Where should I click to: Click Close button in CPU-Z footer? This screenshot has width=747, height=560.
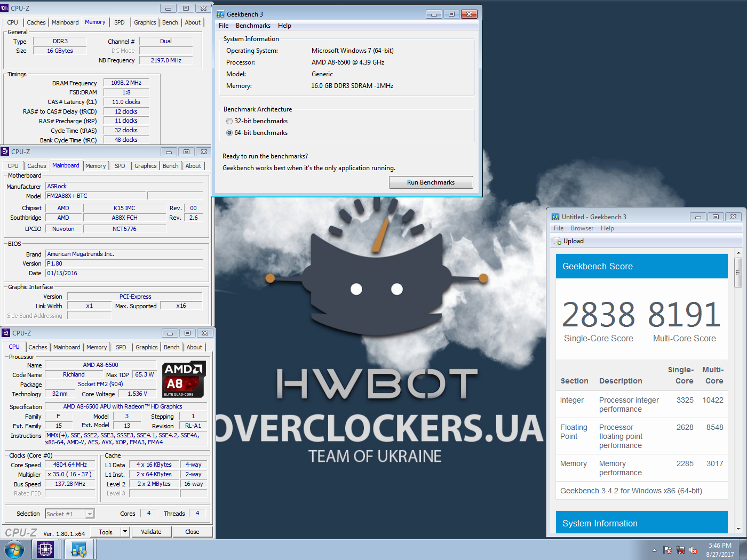(192, 532)
